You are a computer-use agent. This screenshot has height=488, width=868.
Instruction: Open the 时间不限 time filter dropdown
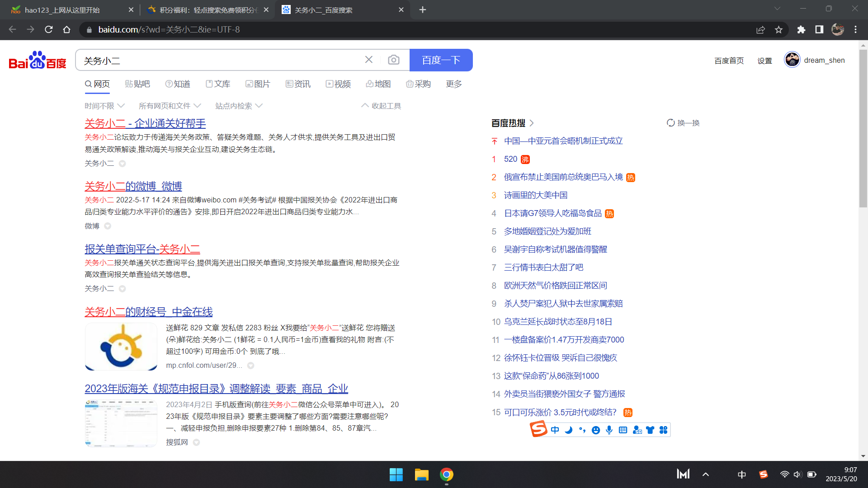point(104,106)
